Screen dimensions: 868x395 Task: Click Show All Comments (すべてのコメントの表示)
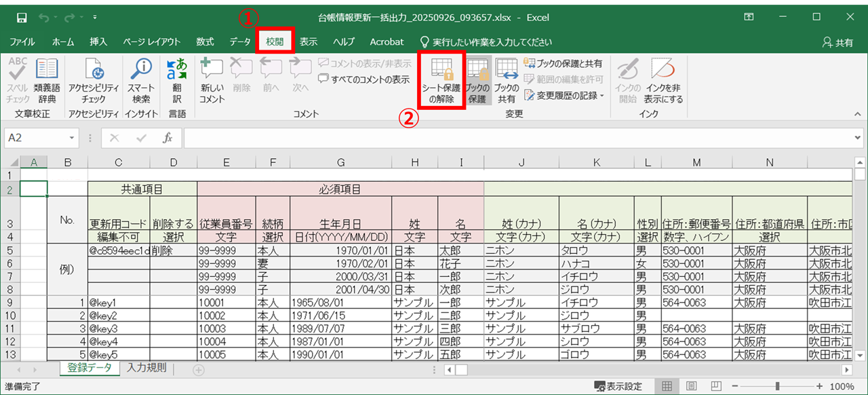pyautogui.click(x=364, y=79)
